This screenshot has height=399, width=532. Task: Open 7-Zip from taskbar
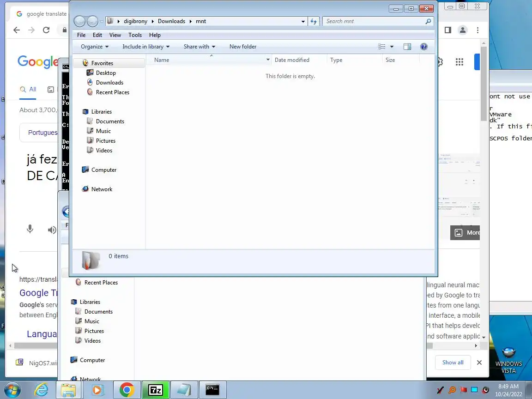click(155, 390)
